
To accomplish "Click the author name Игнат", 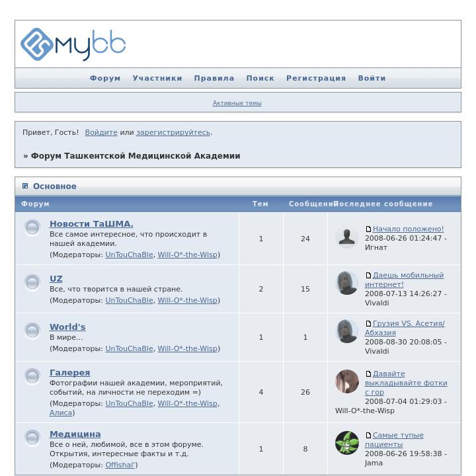I will click(376, 247).
